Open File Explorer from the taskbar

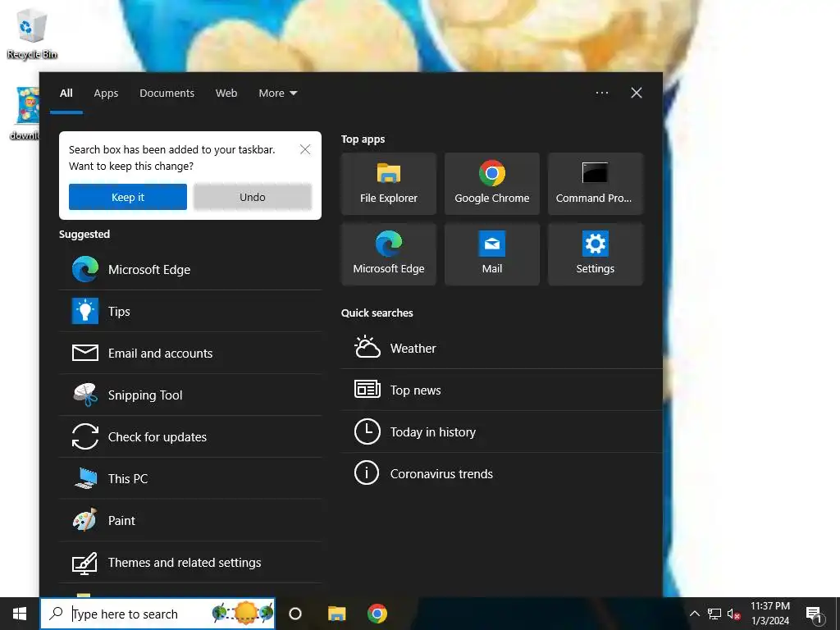pos(336,614)
